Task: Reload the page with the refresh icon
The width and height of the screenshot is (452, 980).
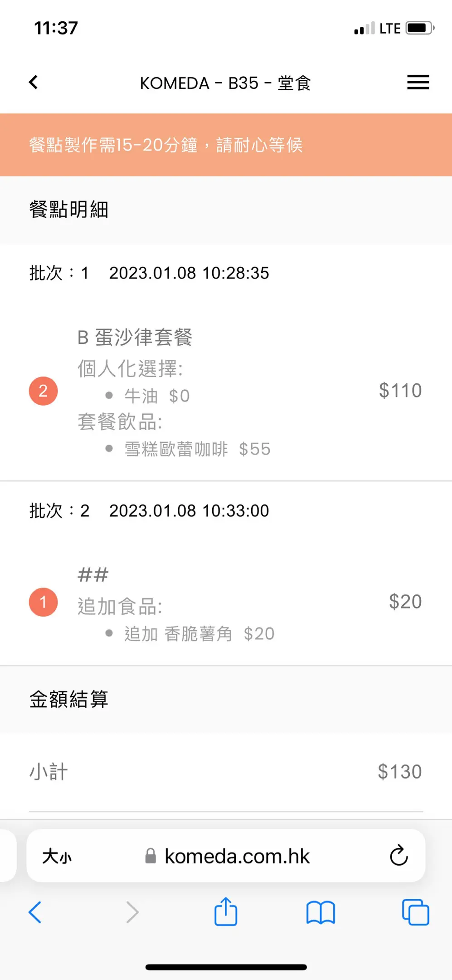Action: click(x=399, y=856)
